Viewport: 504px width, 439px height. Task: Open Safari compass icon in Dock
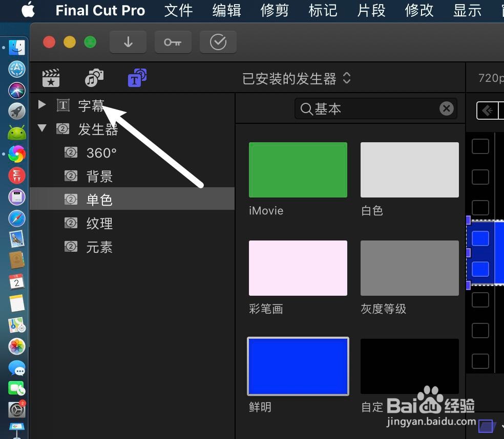[x=17, y=218]
